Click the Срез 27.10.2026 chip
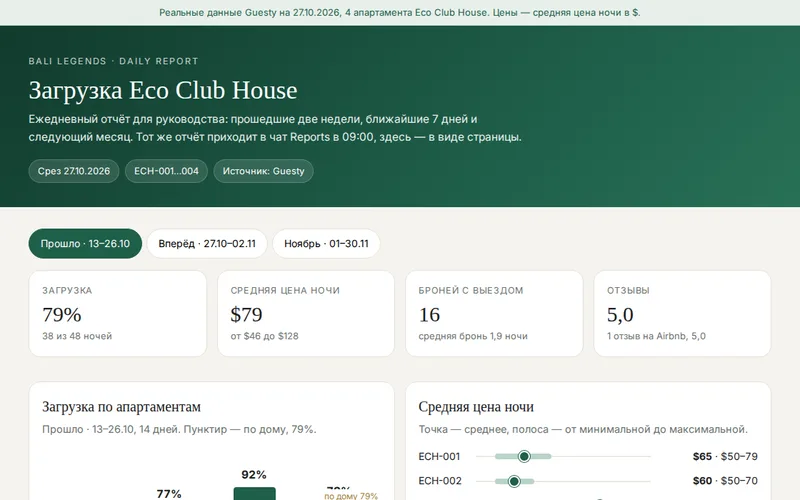Screen dimensions: 800x500 [74, 171]
